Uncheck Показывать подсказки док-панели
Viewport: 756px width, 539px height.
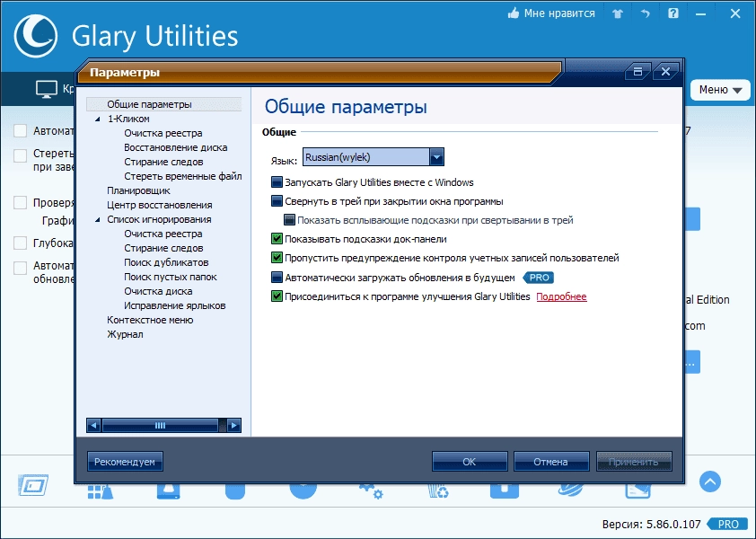277,238
